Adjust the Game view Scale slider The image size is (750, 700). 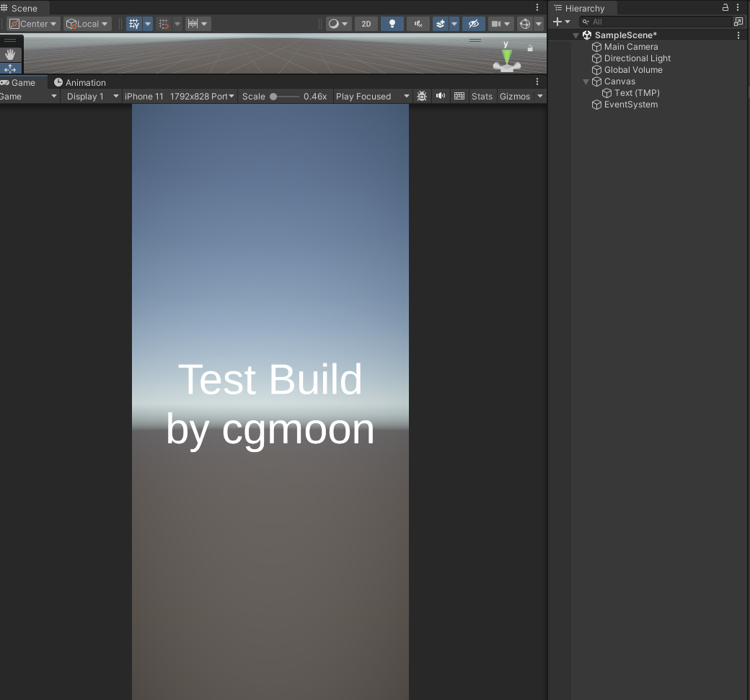[284, 97]
